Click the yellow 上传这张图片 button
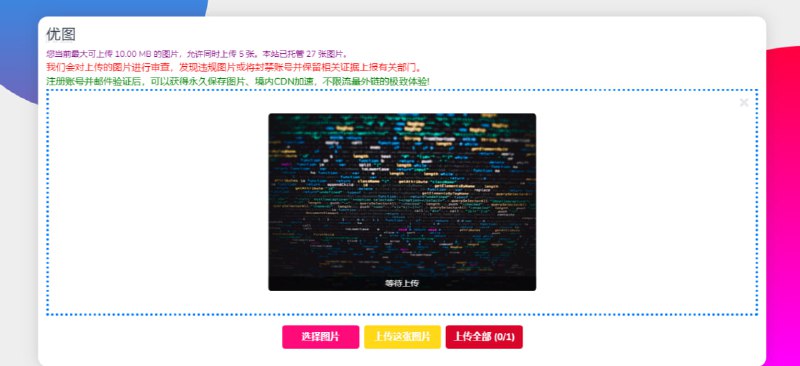Image resolution: width=800 pixels, height=366 pixels. (x=402, y=337)
